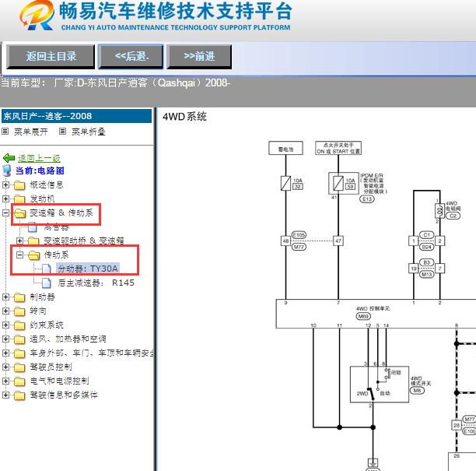Expand the 发动机 tree node

[5, 199]
